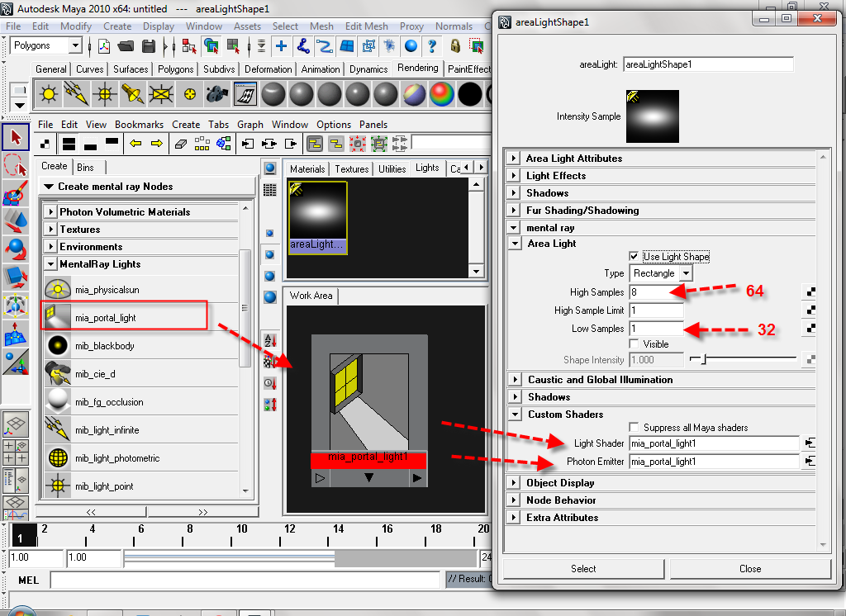Viewport: 846px width, 616px height.
Task: Click the Create mental ray Nodes bar
Action: click(x=147, y=186)
